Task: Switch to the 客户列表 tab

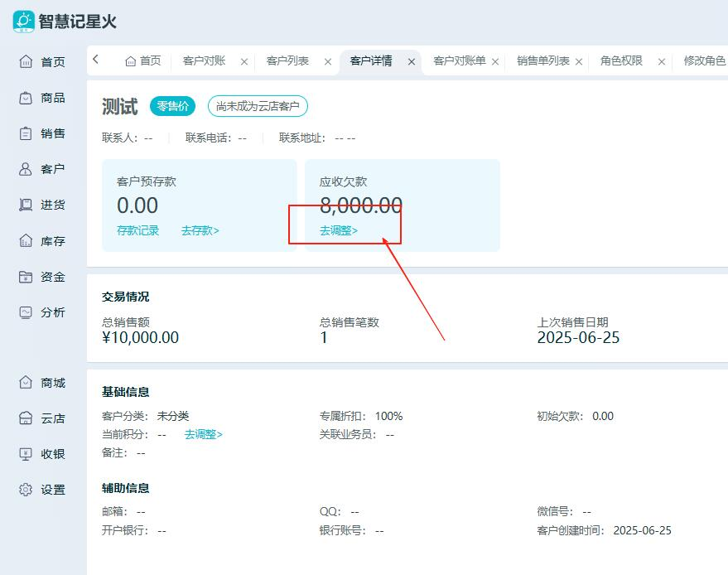Action: 287,60
